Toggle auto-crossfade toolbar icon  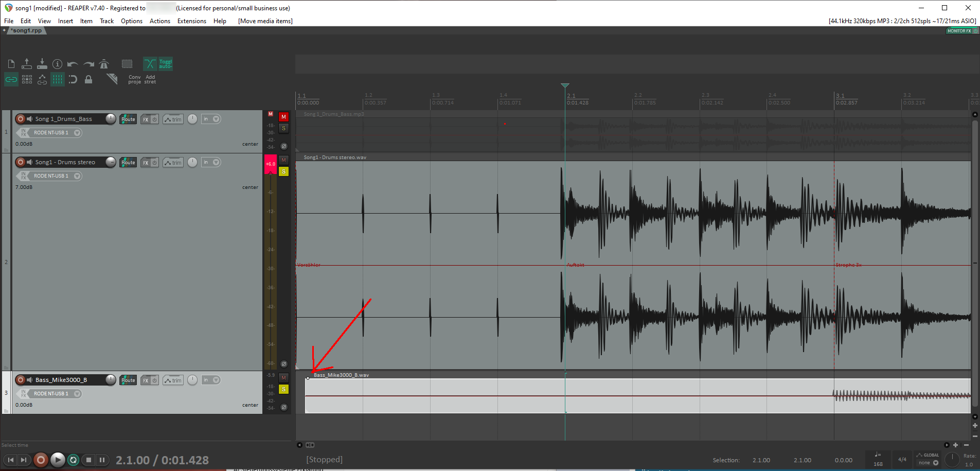pyautogui.click(x=150, y=64)
